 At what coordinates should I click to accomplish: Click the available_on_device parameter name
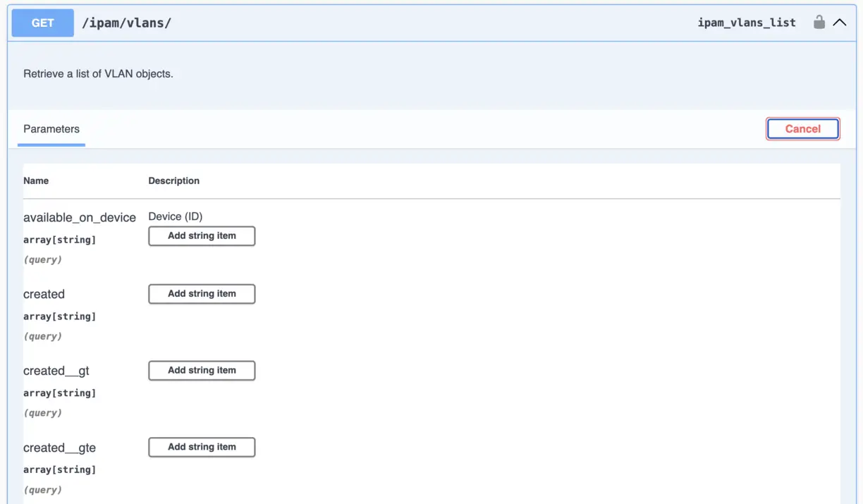click(x=80, y=218)
